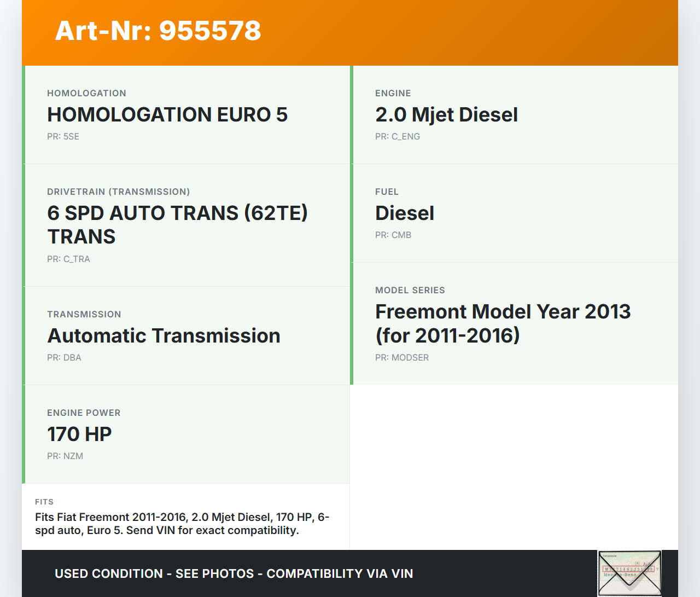Click the Art-Nr 955578 header title
Image resolution: width=700 pixels, height=597 pixels.
[158, 31]
